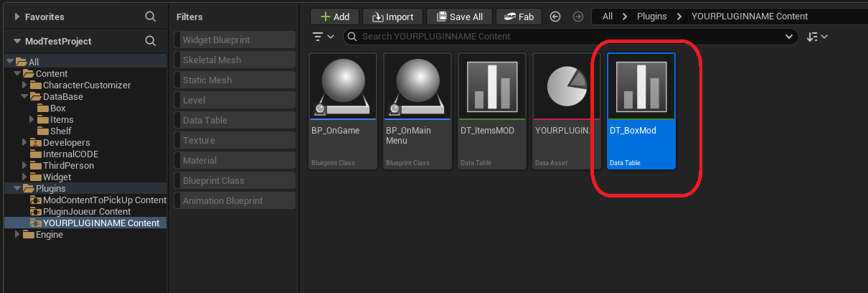
Task: Collapse the Plugins folder arrow
Action: click(x=17, y=189)
